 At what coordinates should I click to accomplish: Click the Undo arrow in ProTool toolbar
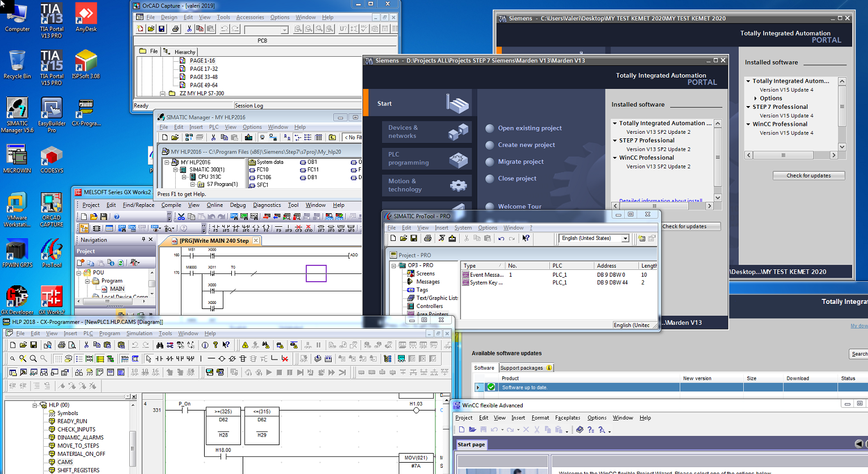(x=501, y=239)
